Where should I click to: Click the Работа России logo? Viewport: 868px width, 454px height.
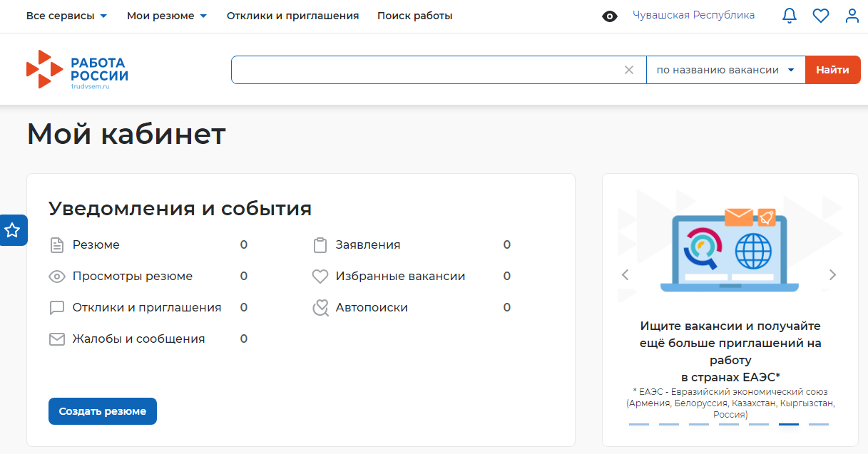tap(78, 70)
